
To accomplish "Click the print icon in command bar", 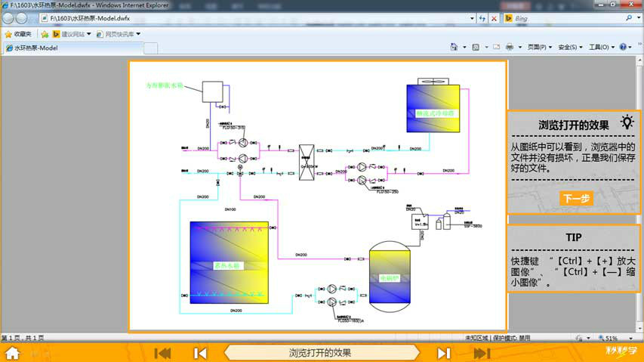I will [x=510, y=48].
